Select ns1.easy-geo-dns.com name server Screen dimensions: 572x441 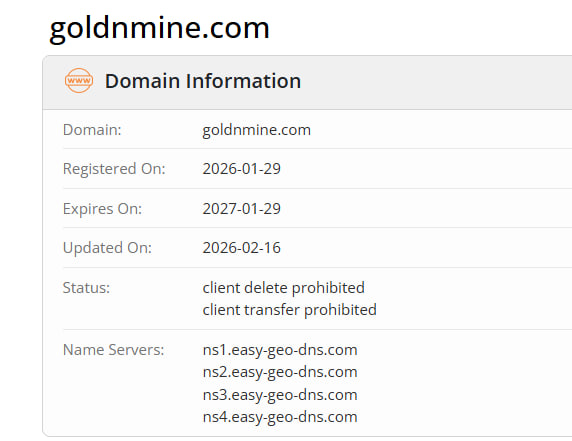pyautogui.click(x=280, y=350)
